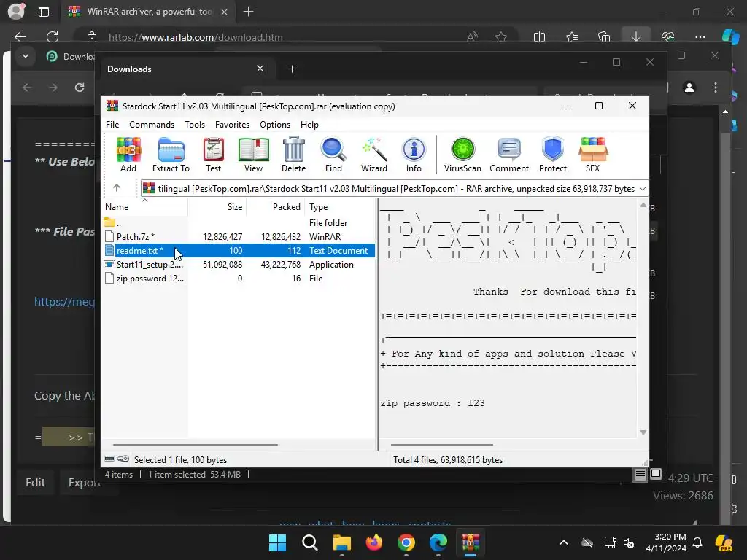Show hidden tray icons chevron
This screenshot has height=560, width=747.
point(564,542)
